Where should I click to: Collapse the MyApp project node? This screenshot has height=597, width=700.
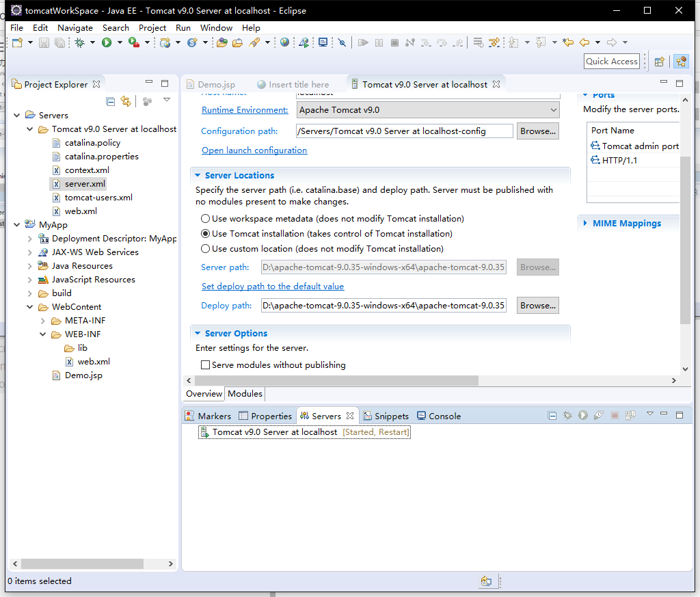point(17,224)
